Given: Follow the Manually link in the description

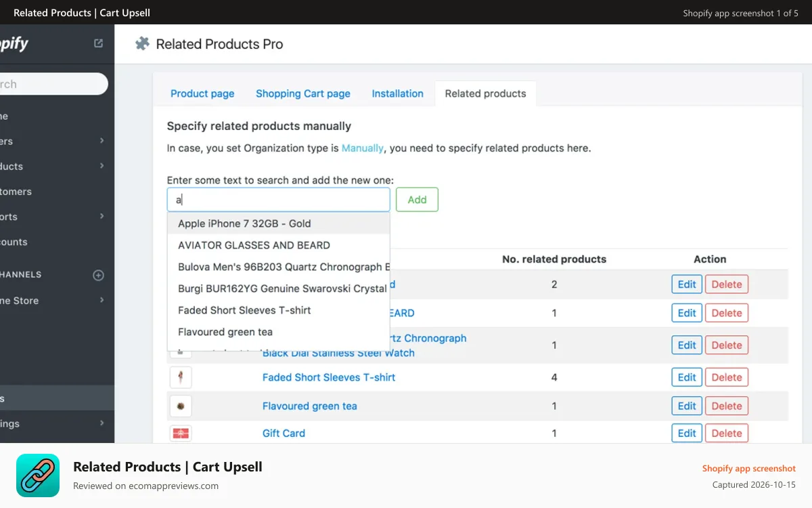Looking at the screenshot, I should pyautogui.click(x=363, y=148).
